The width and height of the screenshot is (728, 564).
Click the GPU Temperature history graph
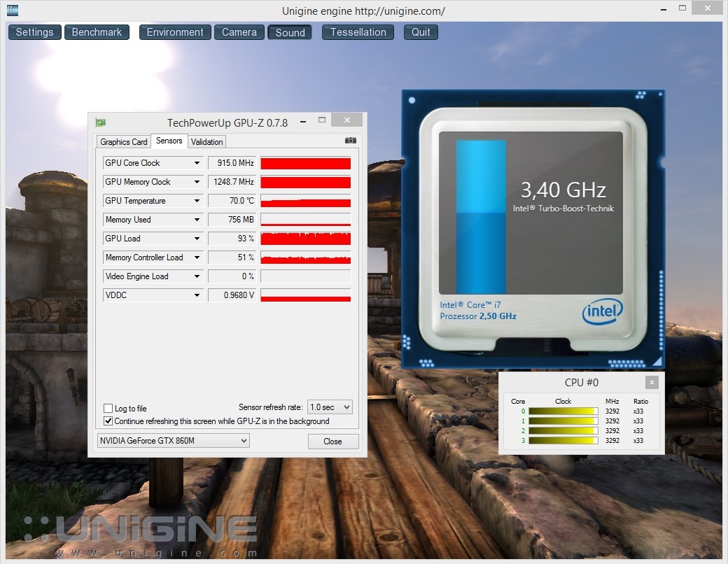pos(305,201)
